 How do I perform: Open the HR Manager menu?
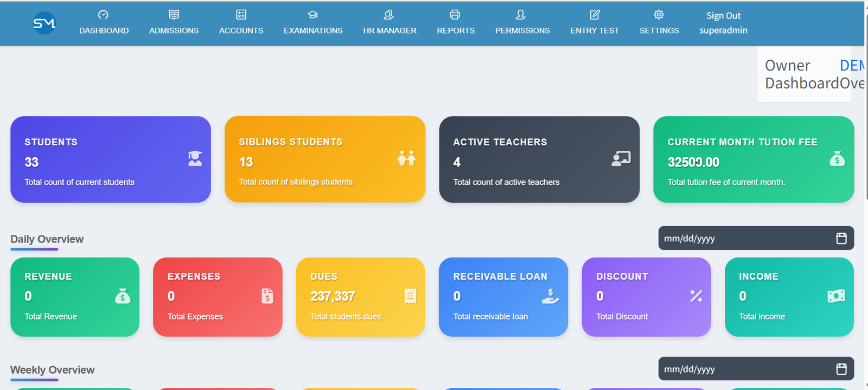(390, 23)
